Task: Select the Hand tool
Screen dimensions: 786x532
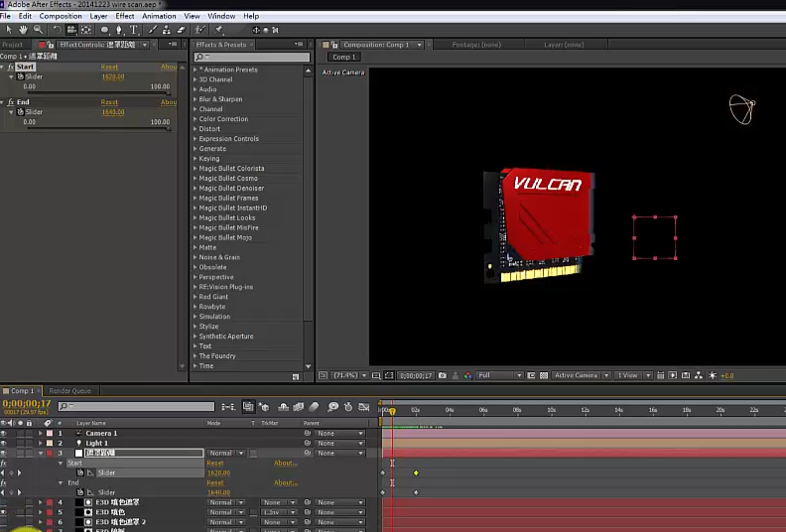Action: coord(23,30)
